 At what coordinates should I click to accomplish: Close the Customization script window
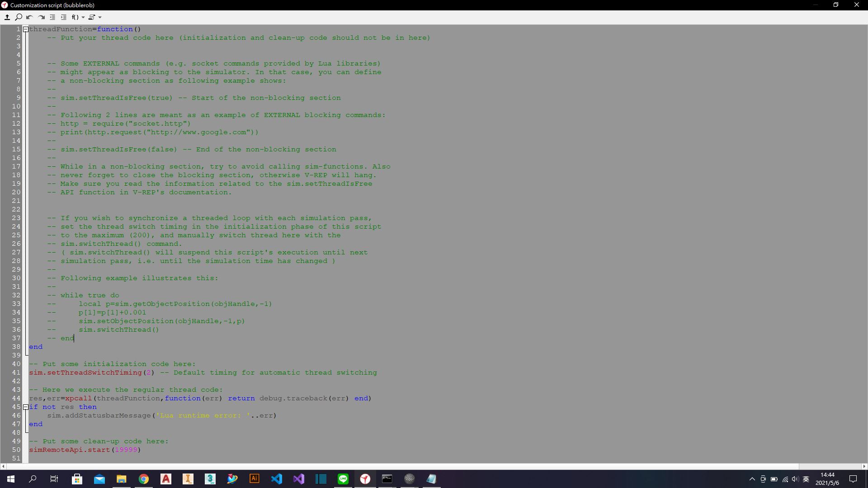[857, 5]
